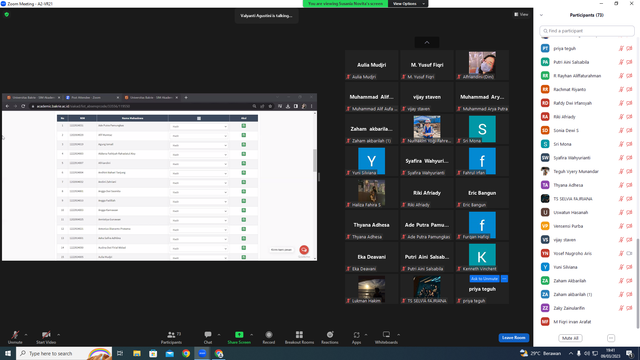Toggle mic icon beside Yuni Silviana in list
640x360 pixels.
click(621, 267)
